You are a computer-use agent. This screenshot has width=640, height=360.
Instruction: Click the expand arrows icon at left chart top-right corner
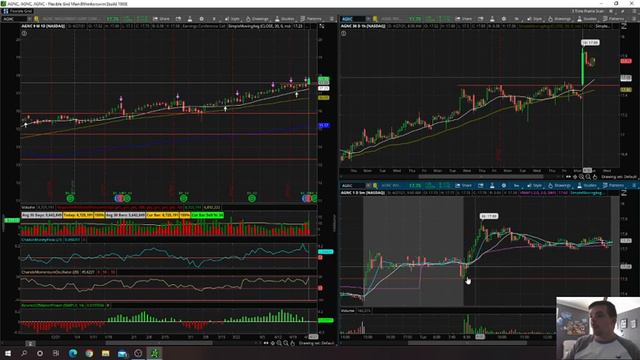click(322, 26)
